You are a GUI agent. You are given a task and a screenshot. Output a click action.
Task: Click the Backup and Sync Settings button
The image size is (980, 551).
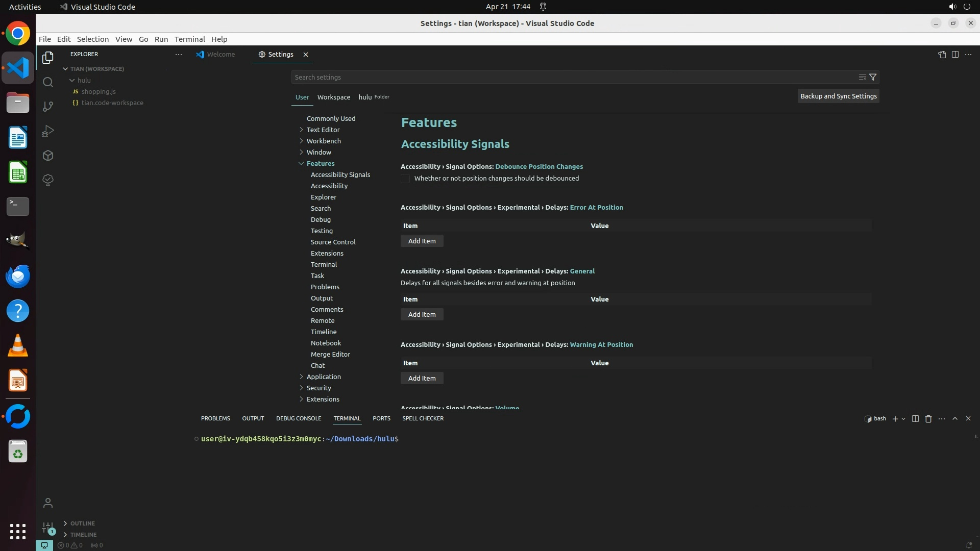[x=838, y=96]
